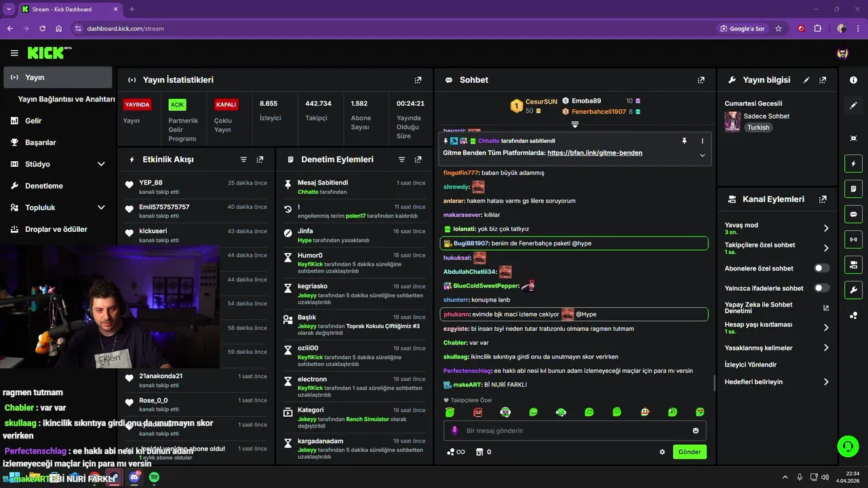Open Yasaklanmış kelimeler list
This screenshot has height=488, width=868.
click(776, 348)
